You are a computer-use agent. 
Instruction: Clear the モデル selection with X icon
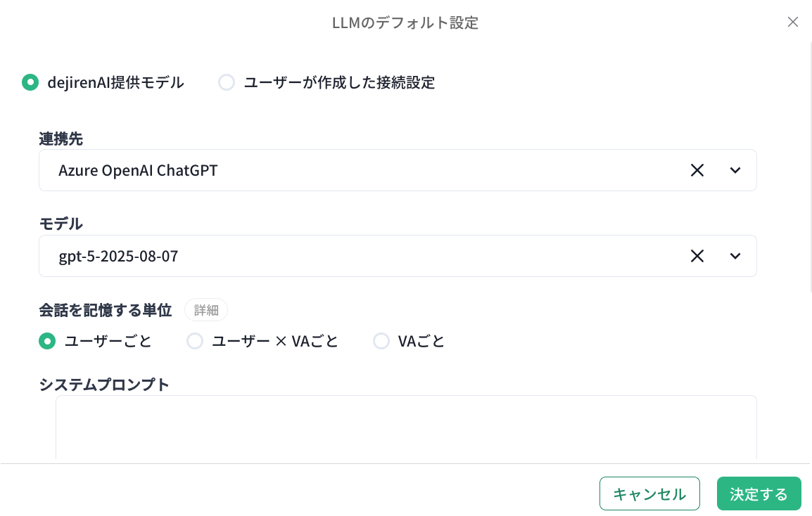point(697,256)
